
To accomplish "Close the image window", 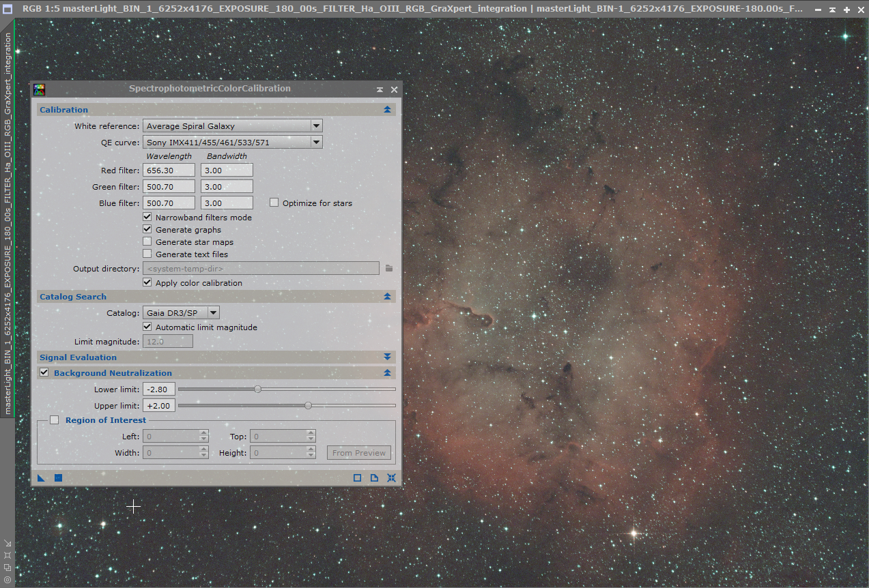I will coord(860,10).
